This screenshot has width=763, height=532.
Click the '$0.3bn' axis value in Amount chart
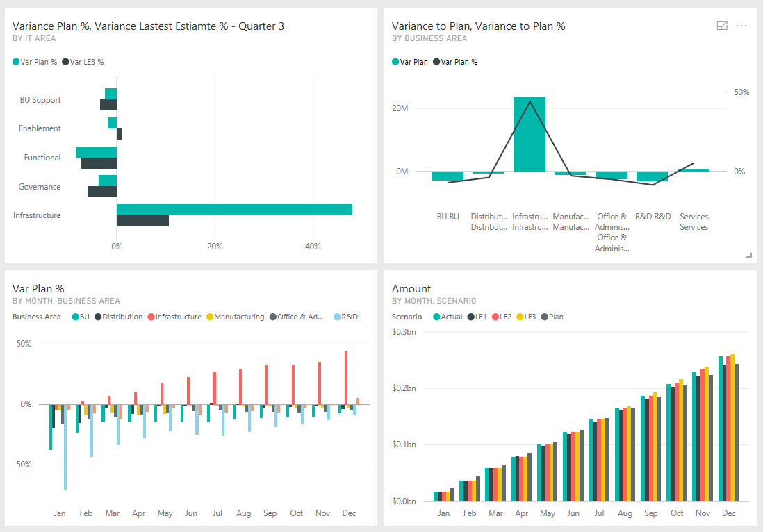[x=404, y=332]
